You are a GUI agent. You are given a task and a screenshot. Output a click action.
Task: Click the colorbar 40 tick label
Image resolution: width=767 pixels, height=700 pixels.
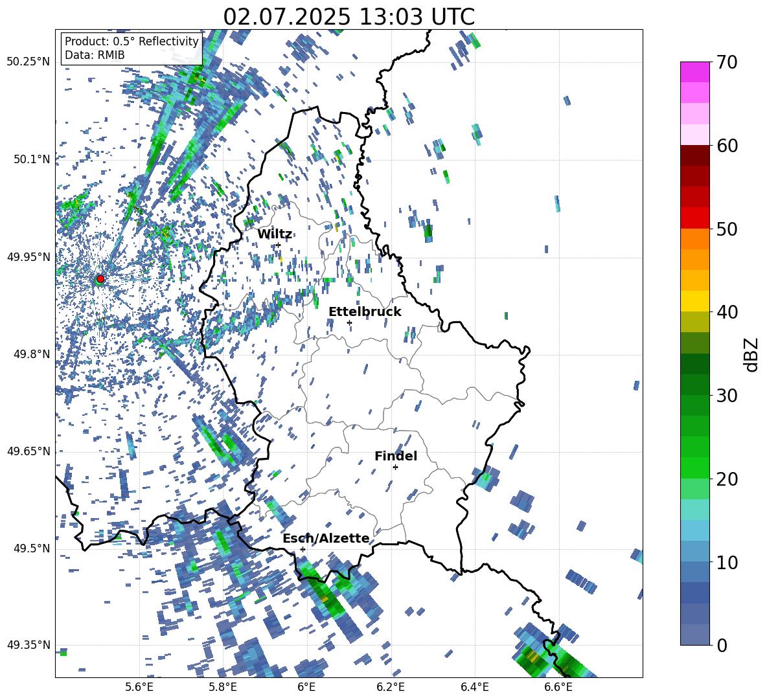pyautogui.click(x=727, y=312)
